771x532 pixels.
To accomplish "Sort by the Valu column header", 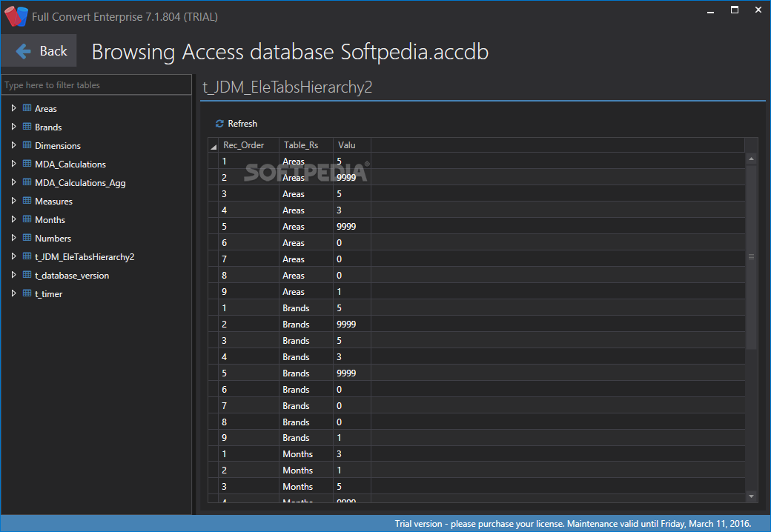I will pyautogui.click(x=352, y=145).
